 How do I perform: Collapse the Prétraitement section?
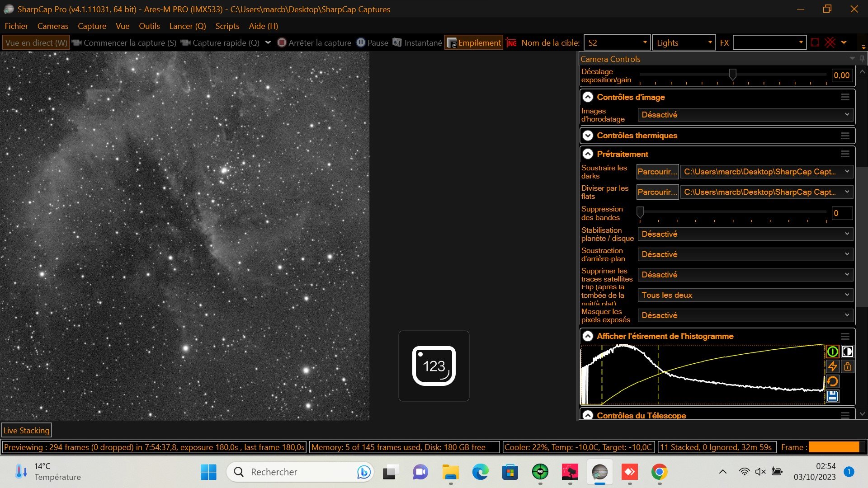tap(588, 154)
